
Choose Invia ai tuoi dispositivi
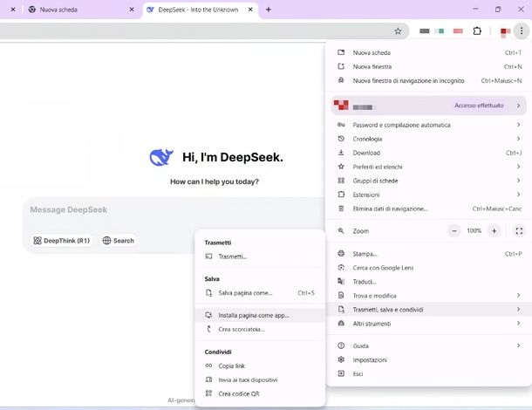260,379
